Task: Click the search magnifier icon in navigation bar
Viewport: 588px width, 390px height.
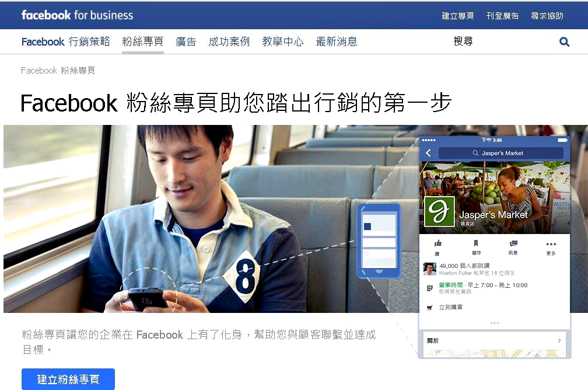Action: (x=563, y=42)
